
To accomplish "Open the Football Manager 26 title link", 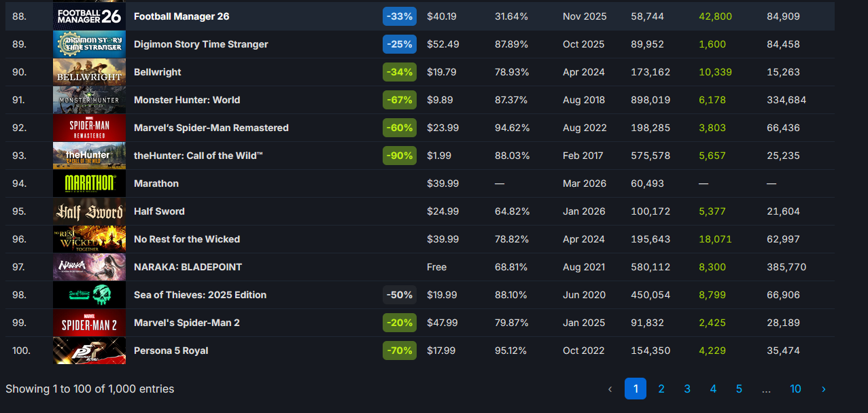I will coord(181,16).
